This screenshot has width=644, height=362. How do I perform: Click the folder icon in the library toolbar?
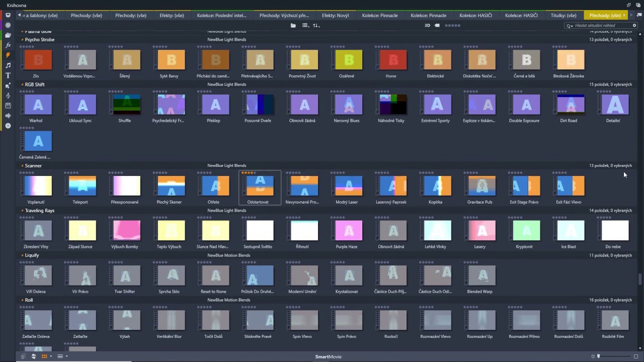pos(293,25)
